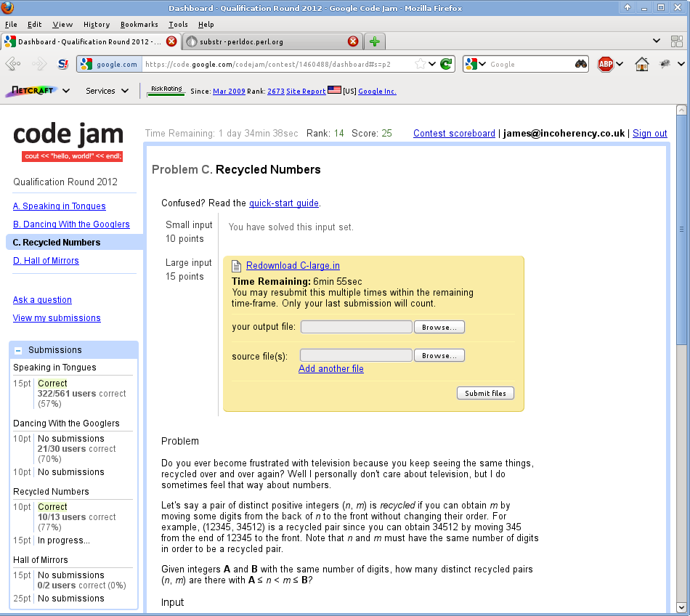The image size is (690, 616).
Task: Click the Submit files button
Action: click(x=485, y=393)
